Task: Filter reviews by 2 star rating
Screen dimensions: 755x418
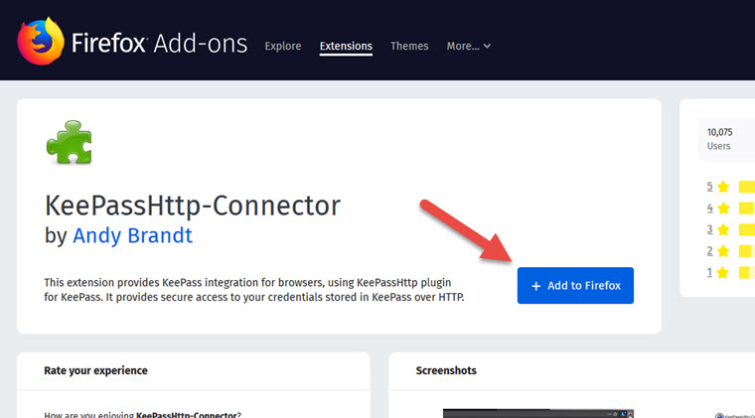Action: (710, 251)
